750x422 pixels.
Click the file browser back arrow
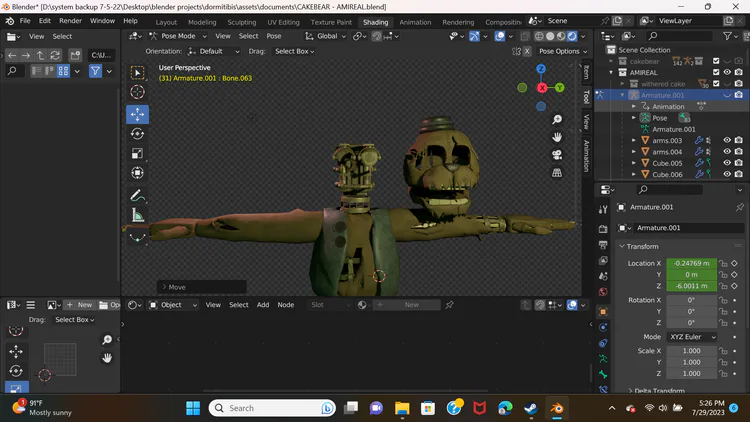12,55
